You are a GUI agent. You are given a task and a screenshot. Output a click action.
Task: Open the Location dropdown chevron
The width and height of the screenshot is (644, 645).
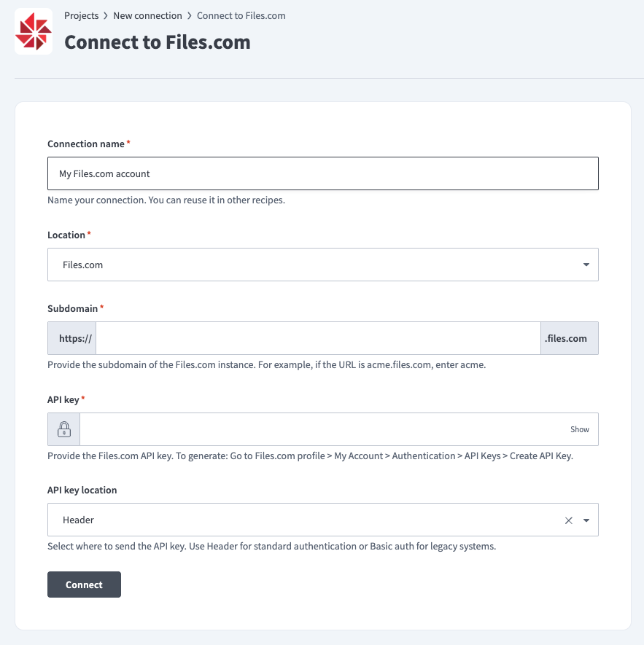(586, 265)
